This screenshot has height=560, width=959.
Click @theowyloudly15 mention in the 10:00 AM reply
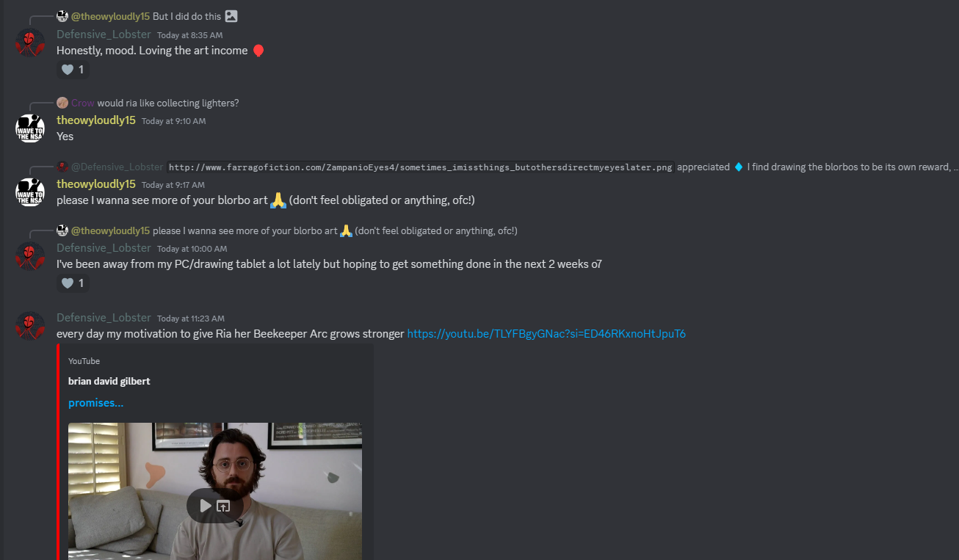tap(110, 230)
